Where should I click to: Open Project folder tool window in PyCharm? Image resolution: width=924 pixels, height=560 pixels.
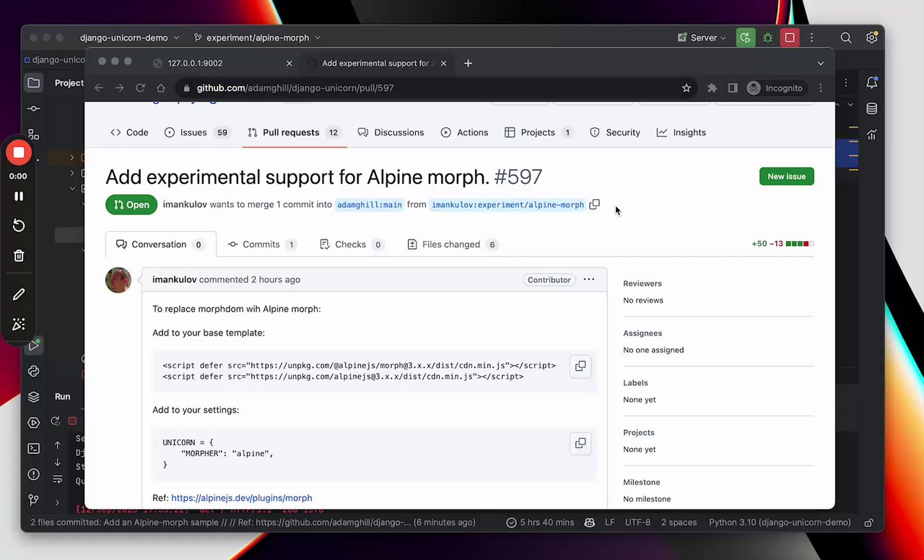click(33, 83)
